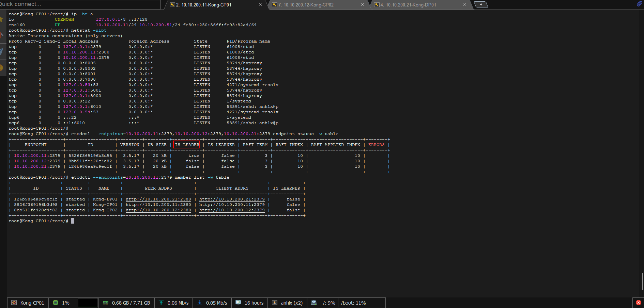644x308 pixels.
Task: Click the IS LEADER column header
Action: point(187,145)
